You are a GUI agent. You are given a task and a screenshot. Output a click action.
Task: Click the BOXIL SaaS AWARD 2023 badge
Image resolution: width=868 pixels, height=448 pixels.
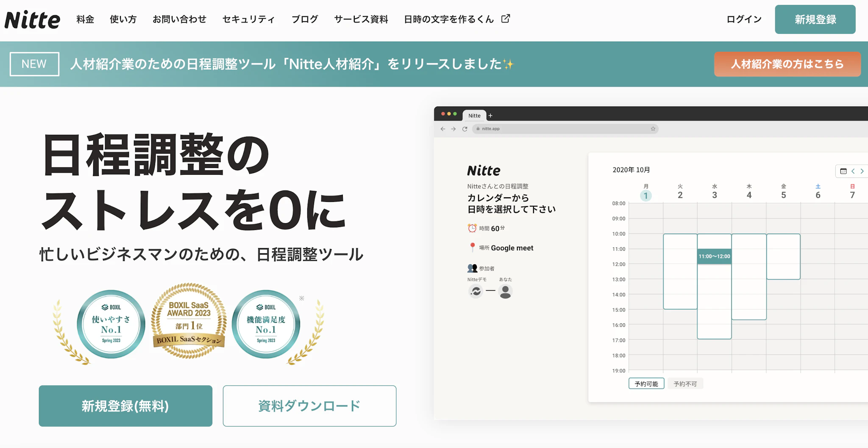tap(189, 321)
